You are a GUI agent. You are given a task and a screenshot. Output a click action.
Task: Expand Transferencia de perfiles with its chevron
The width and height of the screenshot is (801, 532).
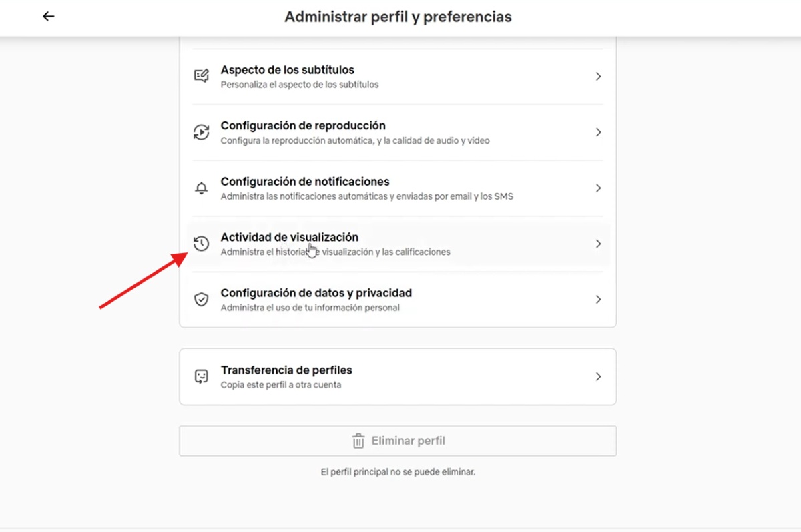click(x=598, y=376)
